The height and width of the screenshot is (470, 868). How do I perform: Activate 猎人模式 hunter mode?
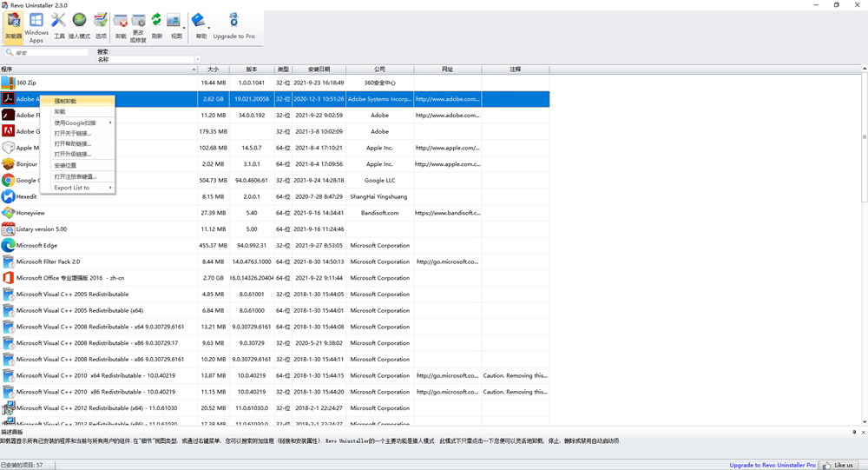tap(79, 26)
